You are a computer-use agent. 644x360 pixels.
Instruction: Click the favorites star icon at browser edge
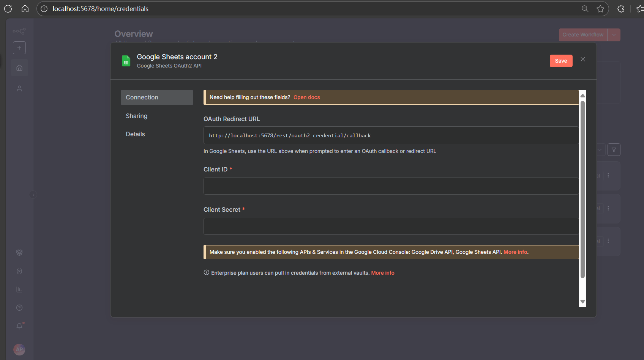(x=640, y=9)
